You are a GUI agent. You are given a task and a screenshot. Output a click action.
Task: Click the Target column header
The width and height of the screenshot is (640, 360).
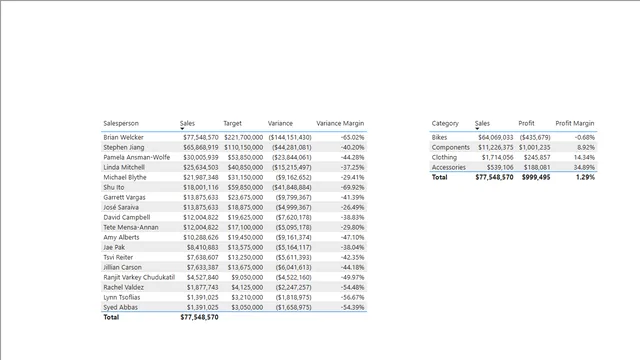click(232, 123)
